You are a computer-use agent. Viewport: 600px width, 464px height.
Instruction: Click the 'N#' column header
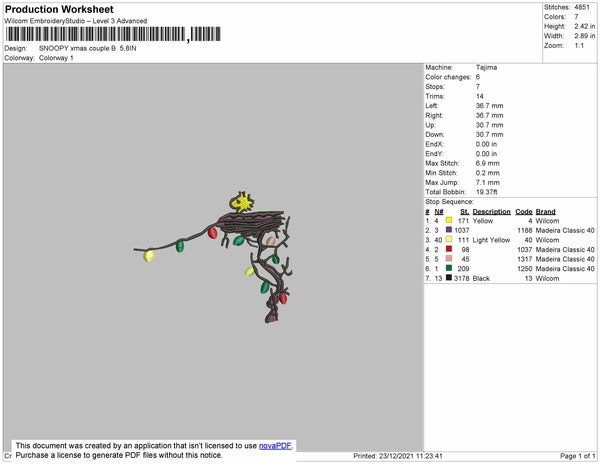[x=439, y=212]
